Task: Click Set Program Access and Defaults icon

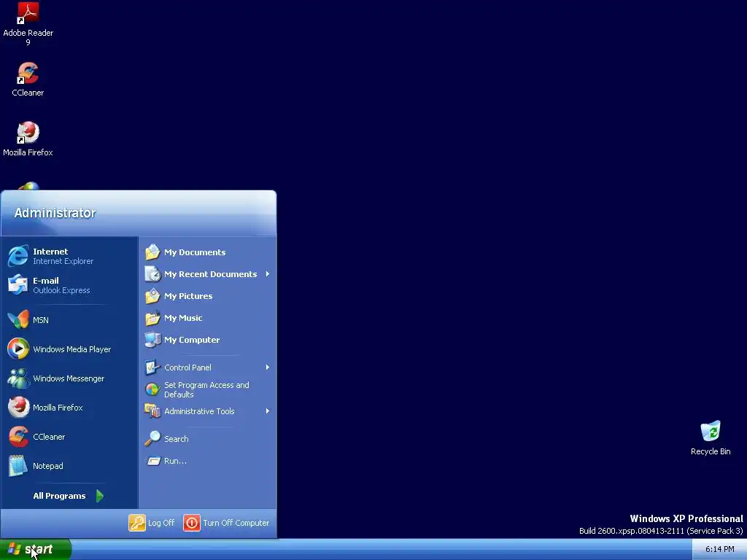Action: point(152,389)
